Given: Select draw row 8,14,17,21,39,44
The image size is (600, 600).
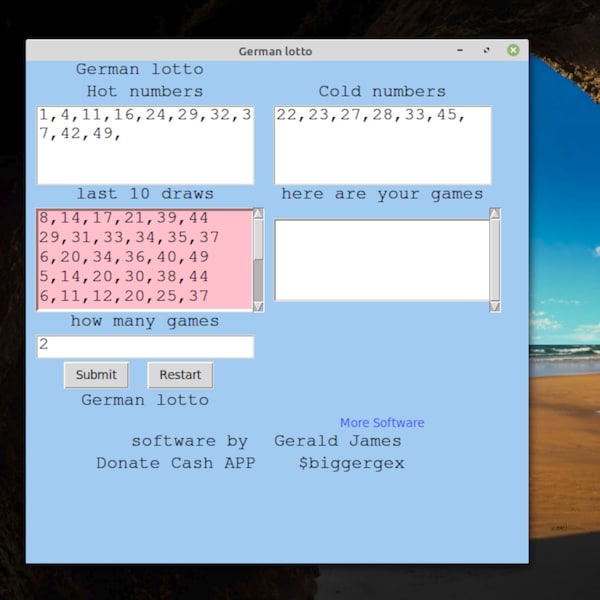Looking at the screenshot, I should 124,218.
